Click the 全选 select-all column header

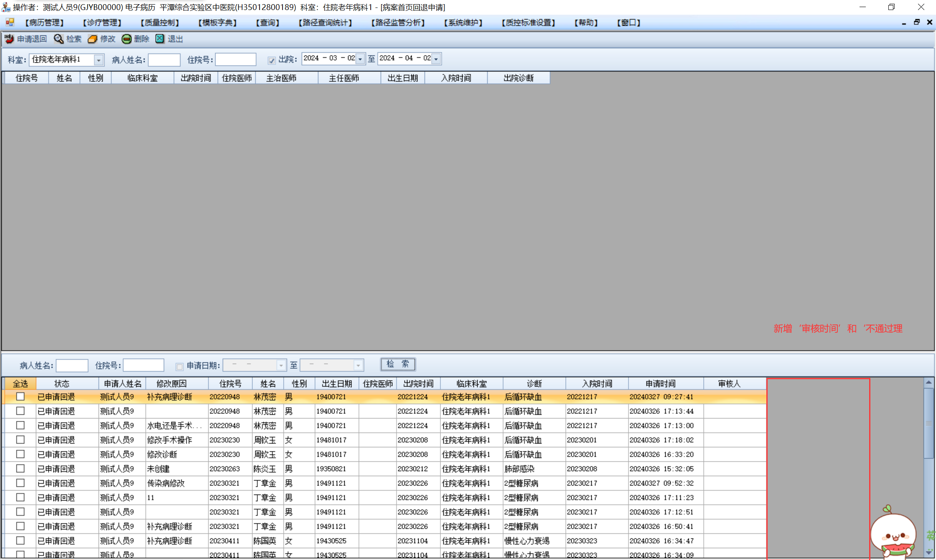click(20, 383)
